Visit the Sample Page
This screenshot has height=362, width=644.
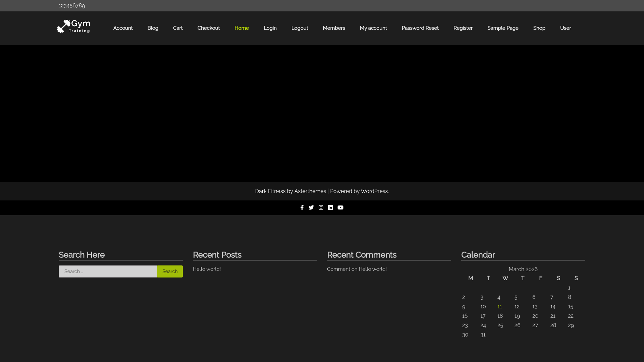click(503, 28)
